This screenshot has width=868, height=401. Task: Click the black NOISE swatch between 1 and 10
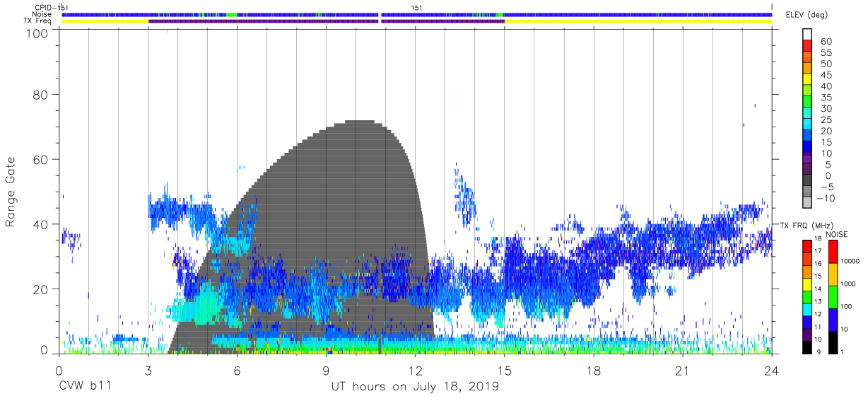click(833, 342)
